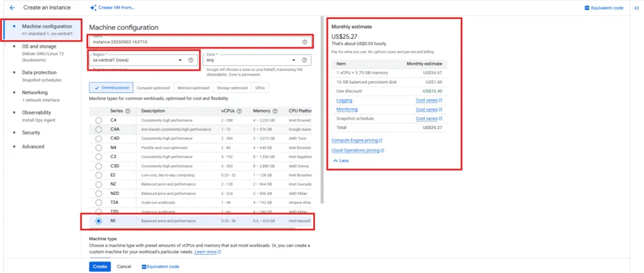Click the back arrow beside Create an instance
The image size is (644, 273).
click(13, 8)
